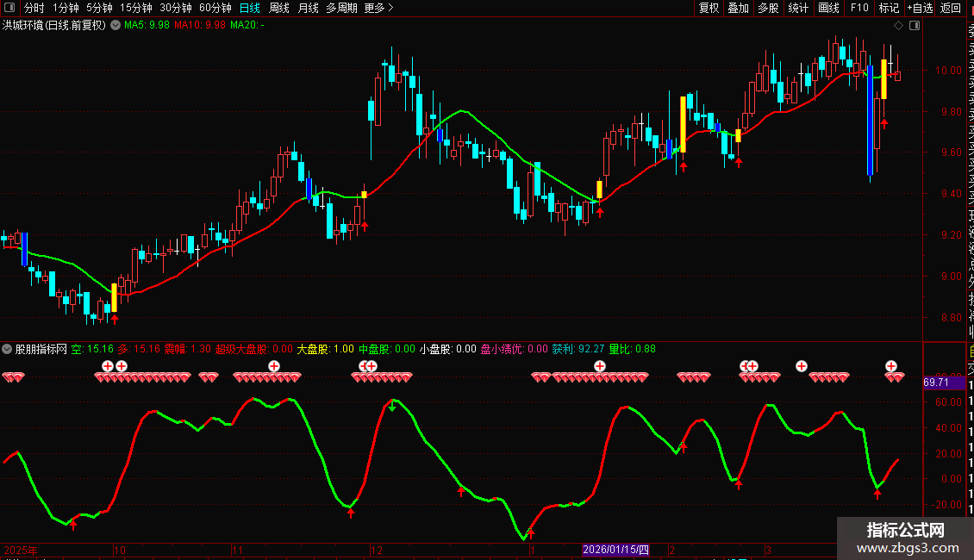
Task: Click the 震幅: 1.30 value
Action: pos(188,349)
